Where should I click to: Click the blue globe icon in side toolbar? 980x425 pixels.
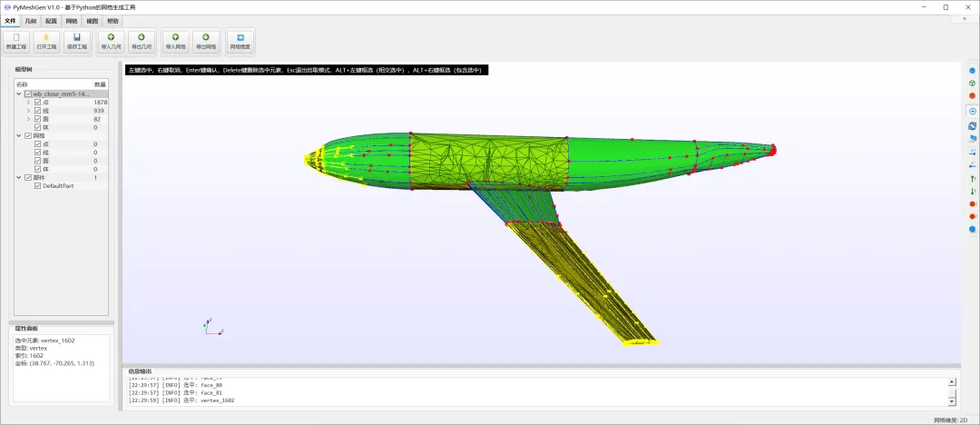point(972,229)
